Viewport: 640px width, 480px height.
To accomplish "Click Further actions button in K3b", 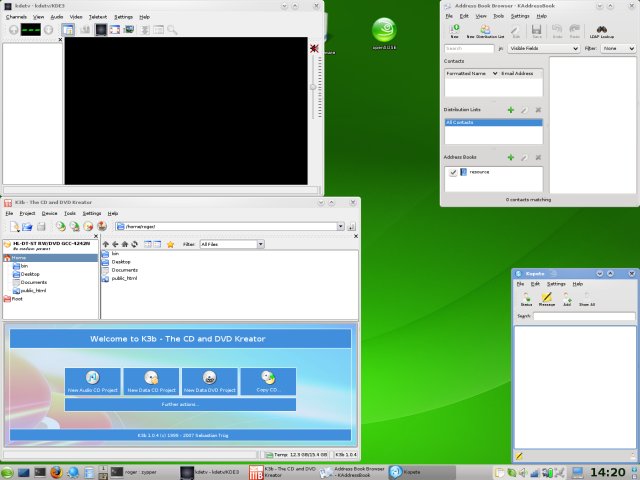I will (180, 404).
